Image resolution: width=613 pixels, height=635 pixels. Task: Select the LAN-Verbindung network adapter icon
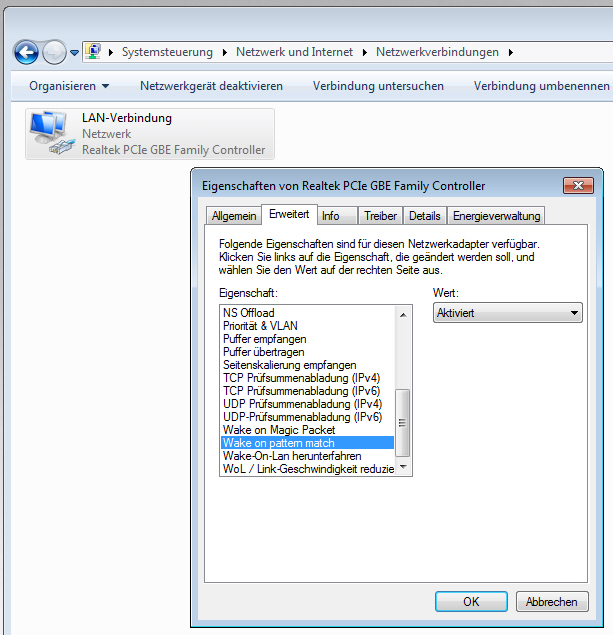coord(50,134)
